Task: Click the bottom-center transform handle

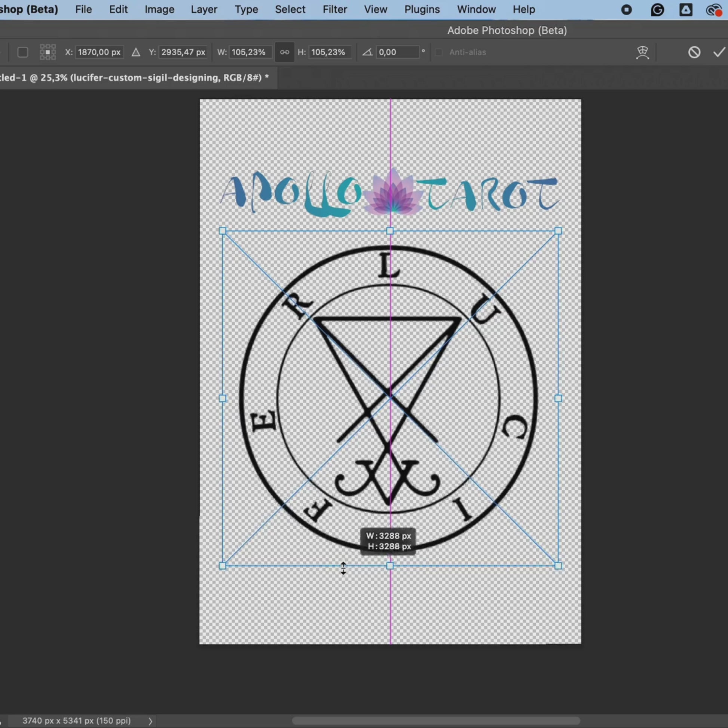Action: [x=390, y=566]
